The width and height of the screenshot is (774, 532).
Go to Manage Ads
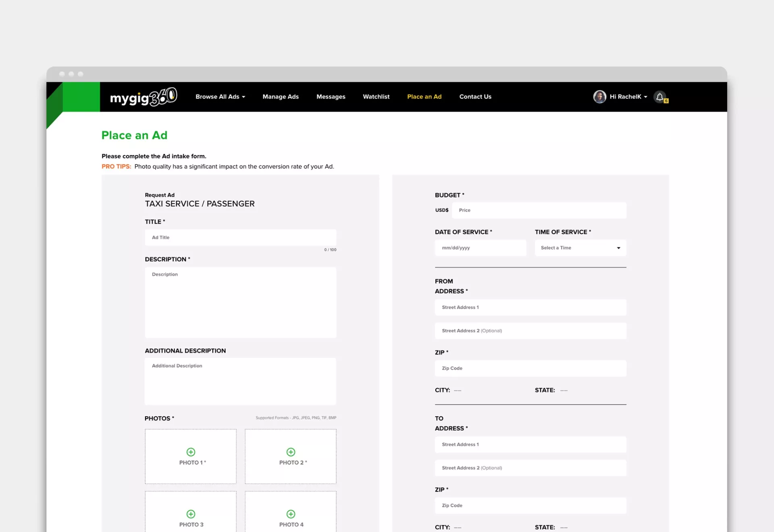281,97
